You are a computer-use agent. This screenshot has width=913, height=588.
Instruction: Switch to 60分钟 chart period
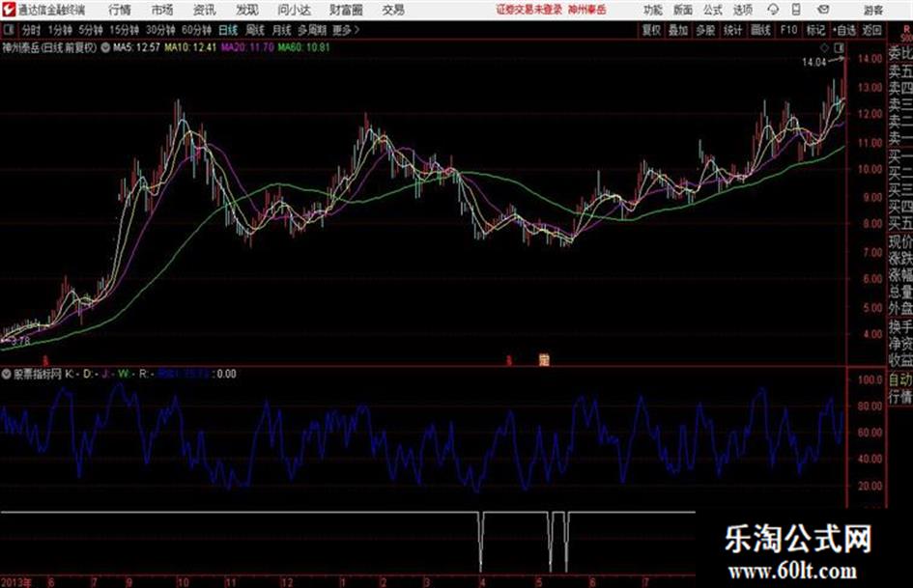(197, 30)
